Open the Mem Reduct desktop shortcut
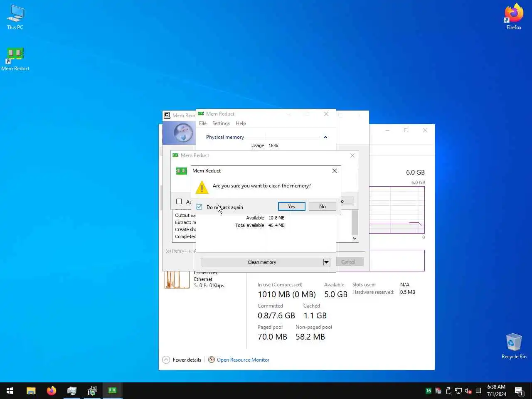This screenshot has width=532, height=399. (x=15, y=59)
